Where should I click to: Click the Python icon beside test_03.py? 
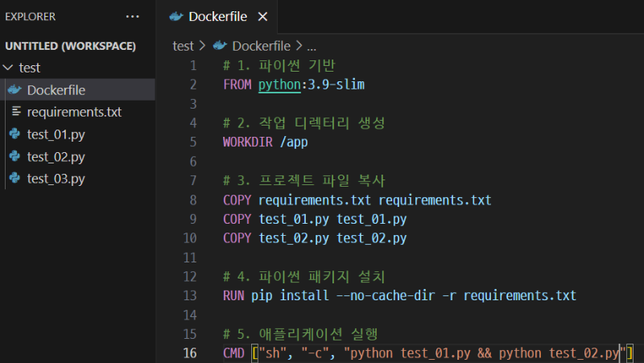tap(14, 178)
